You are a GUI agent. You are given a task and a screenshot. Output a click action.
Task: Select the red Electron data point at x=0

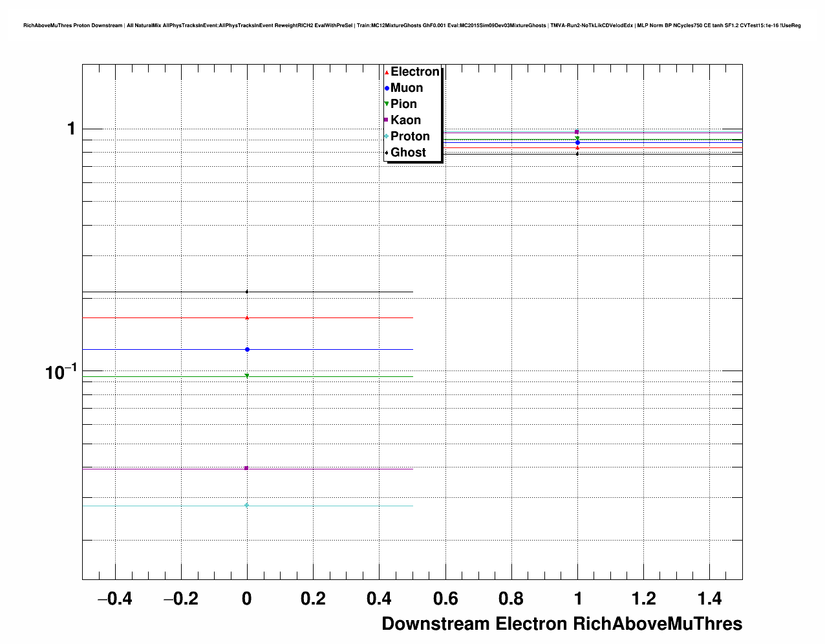click(x=247, y=317)
